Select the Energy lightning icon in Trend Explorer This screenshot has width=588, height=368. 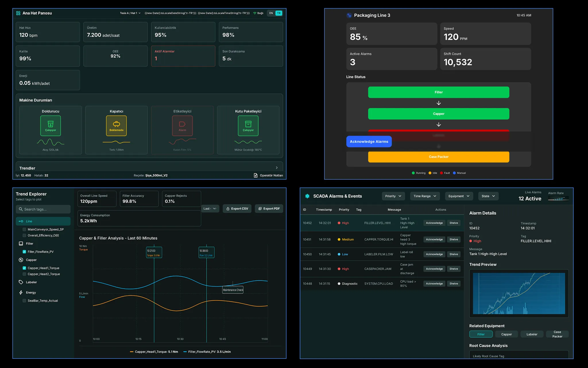(21, 292)
